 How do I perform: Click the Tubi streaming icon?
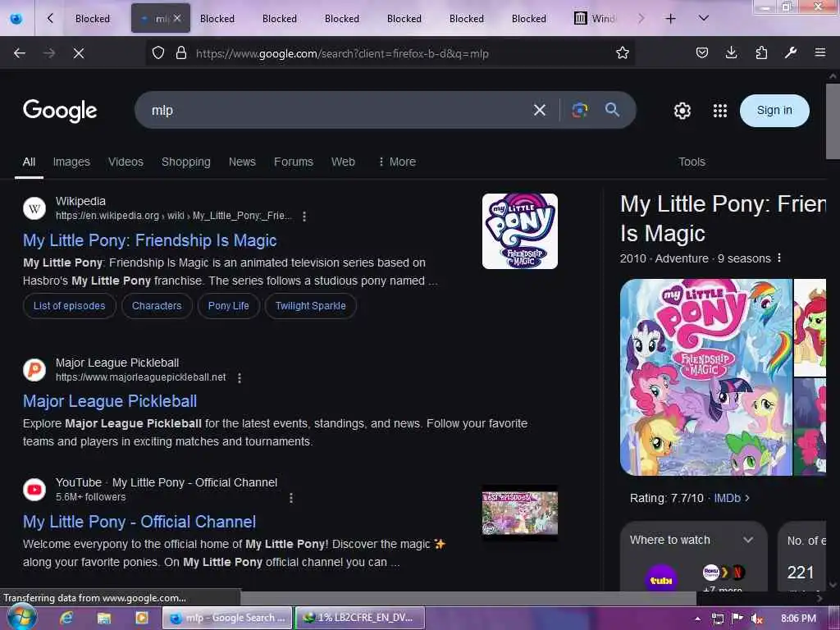point(661,580)
